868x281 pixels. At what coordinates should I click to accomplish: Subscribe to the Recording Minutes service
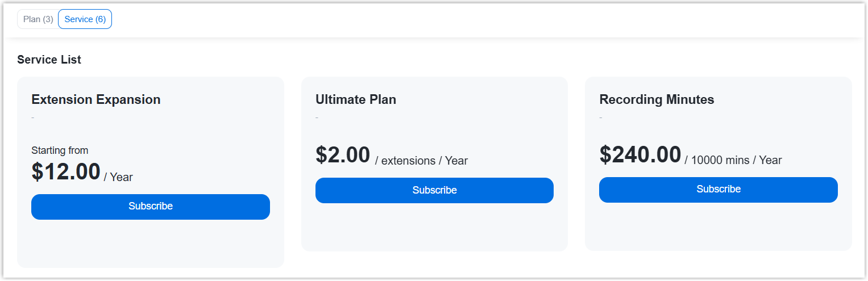[x=718, y=190]
